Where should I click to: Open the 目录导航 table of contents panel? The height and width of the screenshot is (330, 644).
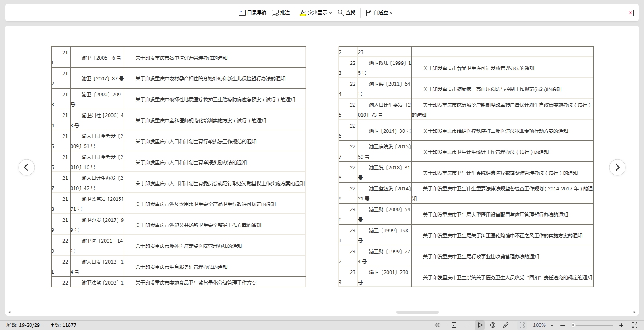pyautogui.click(x=253, y=13)
